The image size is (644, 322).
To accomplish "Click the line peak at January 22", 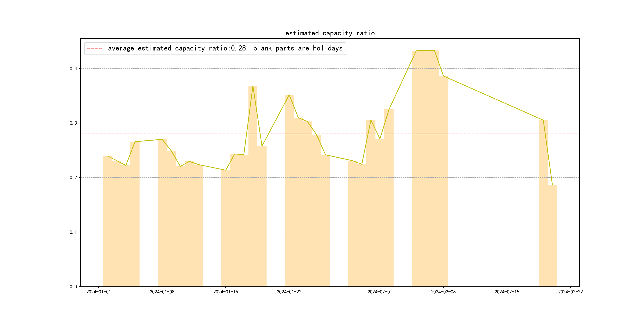I will pos(289,95).
